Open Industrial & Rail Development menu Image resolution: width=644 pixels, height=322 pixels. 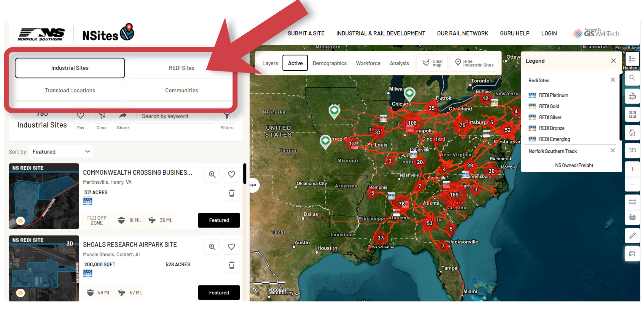[381, 33]
